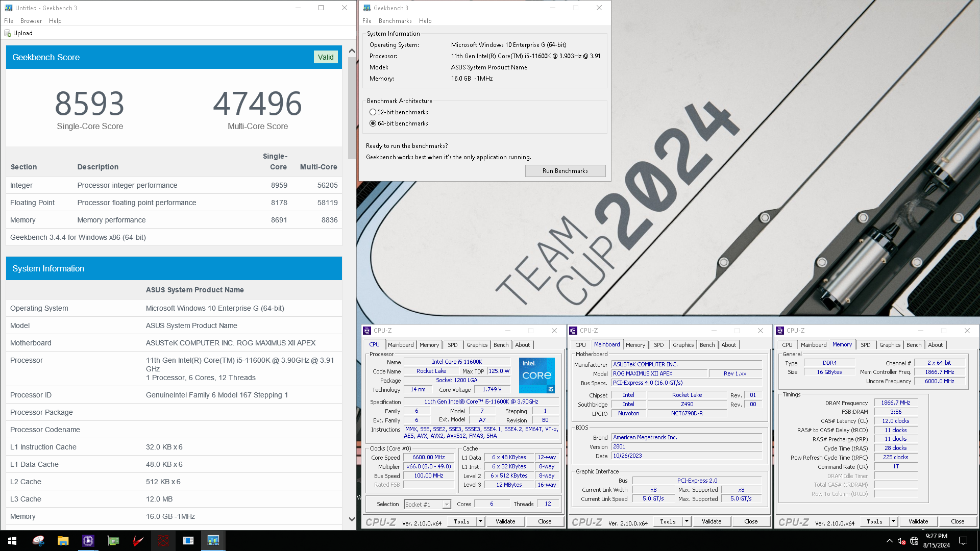Click the Geekbench results vertical scrollbar thumb

pos(352,108)
